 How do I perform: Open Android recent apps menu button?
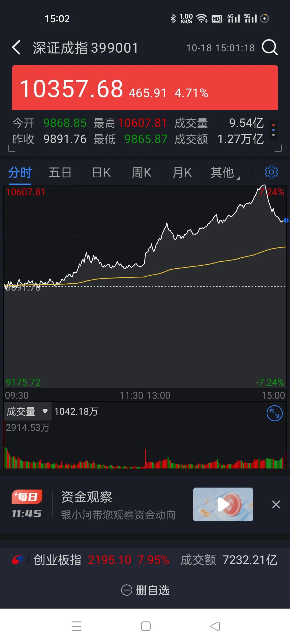[x=77, y=626]
